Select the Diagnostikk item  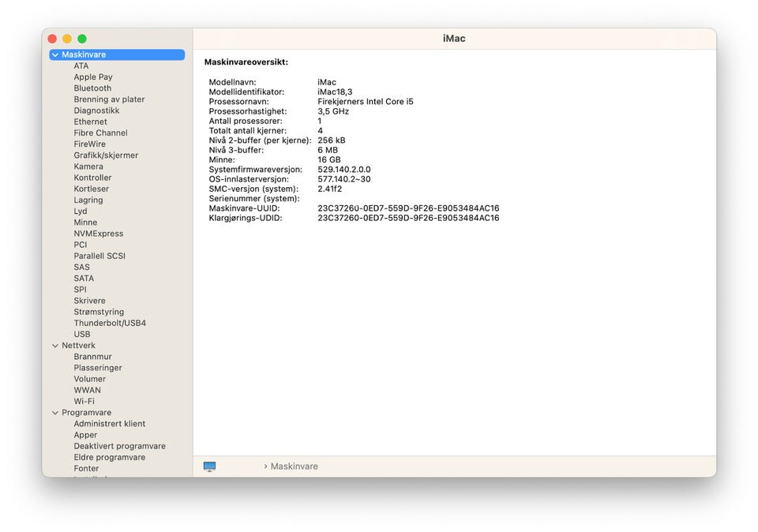point(96,111)
